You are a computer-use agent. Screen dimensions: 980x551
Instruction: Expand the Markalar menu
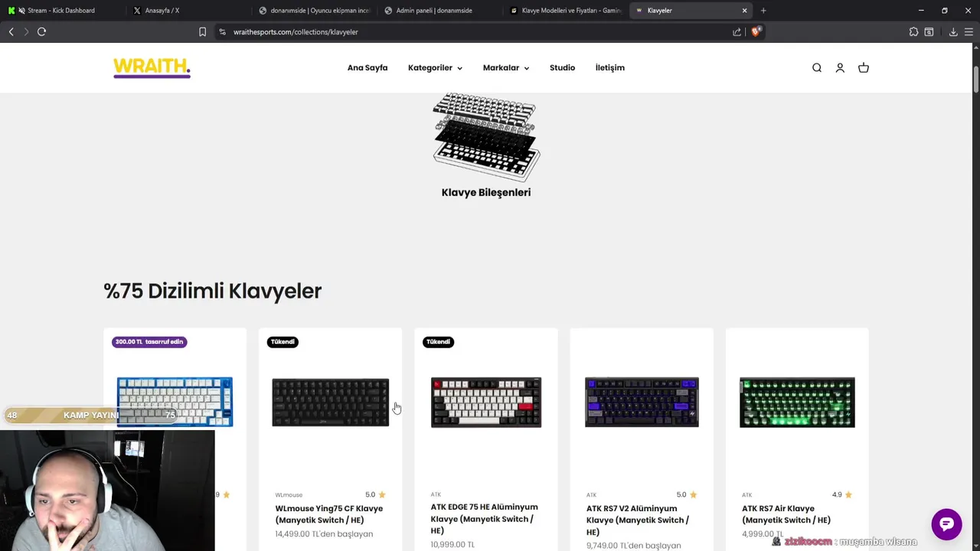pyautogui.click(x=506, y=68)
